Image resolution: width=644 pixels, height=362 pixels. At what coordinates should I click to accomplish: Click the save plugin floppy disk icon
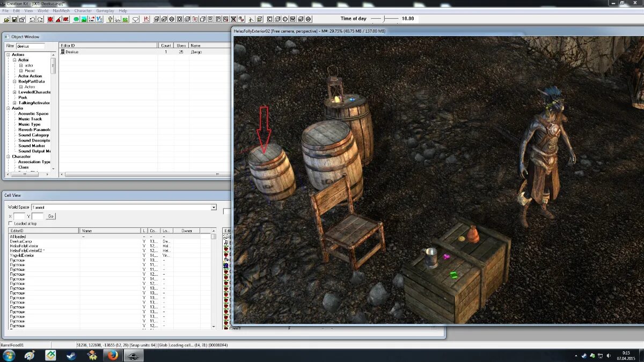tap(14, 19)
